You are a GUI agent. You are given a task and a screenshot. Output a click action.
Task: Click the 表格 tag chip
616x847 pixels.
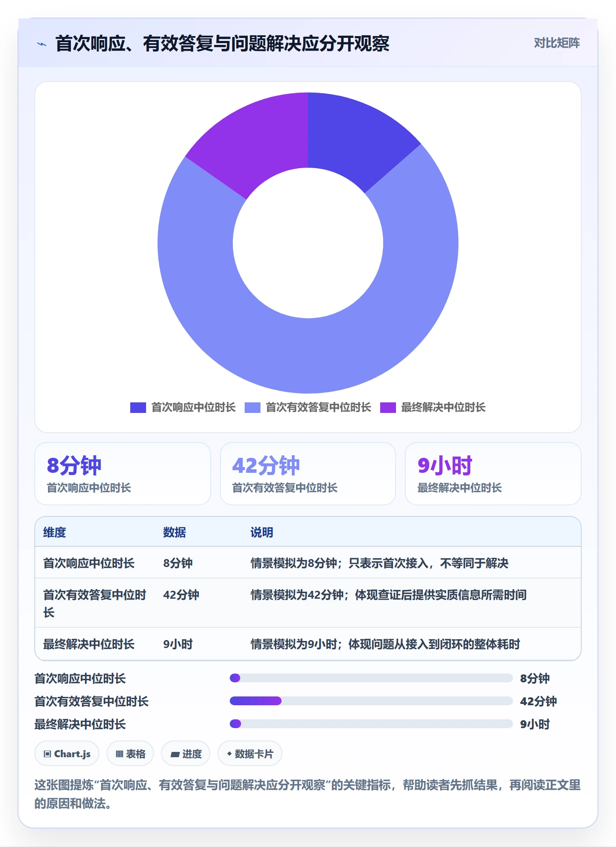[x=130, y=754]
